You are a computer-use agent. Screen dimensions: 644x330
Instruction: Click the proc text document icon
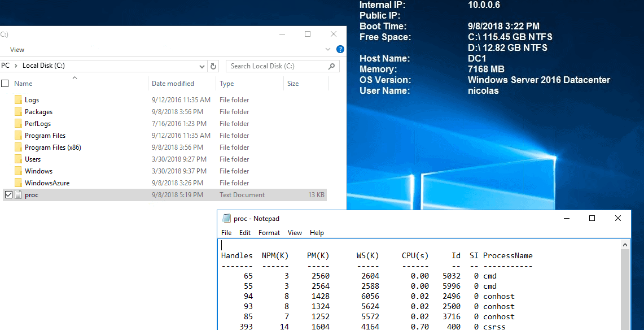pos(17,195)
